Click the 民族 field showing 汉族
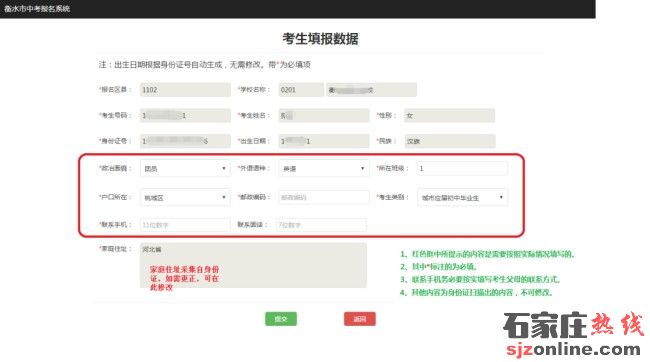Image resolution: width=650 pixels, height=362 pixels. 449,141
